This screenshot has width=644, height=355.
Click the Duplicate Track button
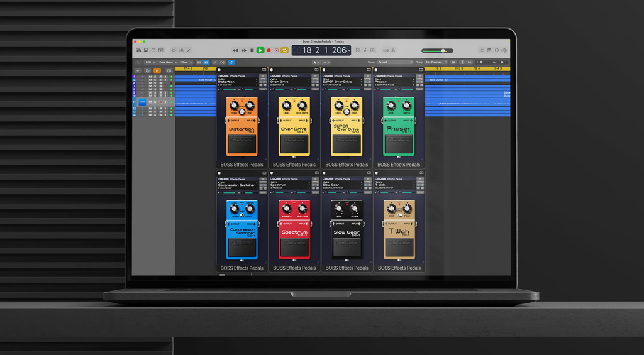click(x=147, y=70)
